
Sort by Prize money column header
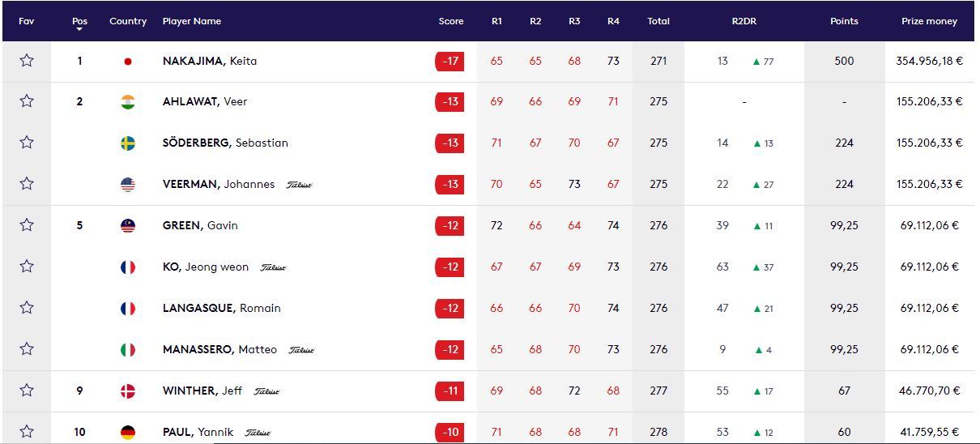click(x=929, y=21)
